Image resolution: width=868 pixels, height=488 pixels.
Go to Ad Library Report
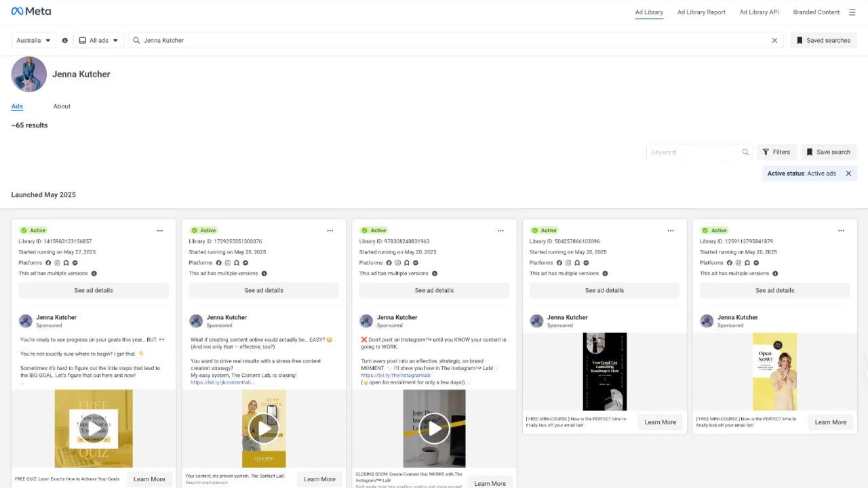click(x=701, y=12)
